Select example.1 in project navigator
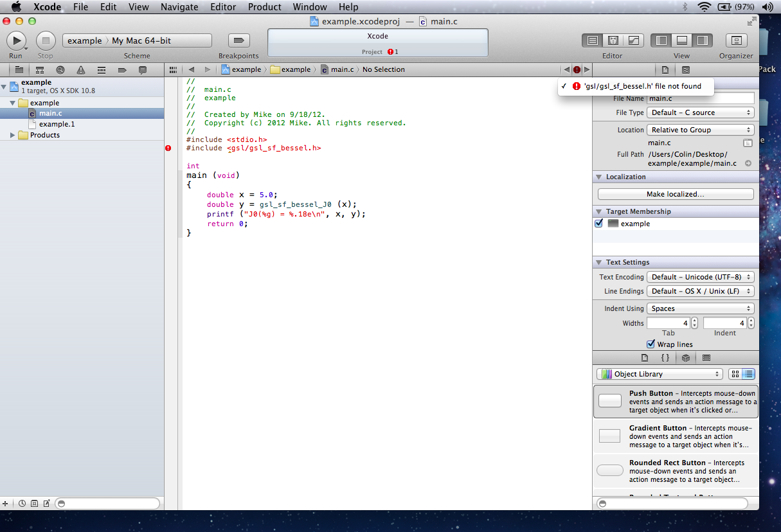This screenshot has height=532, width=781. (x=57, y=124)
